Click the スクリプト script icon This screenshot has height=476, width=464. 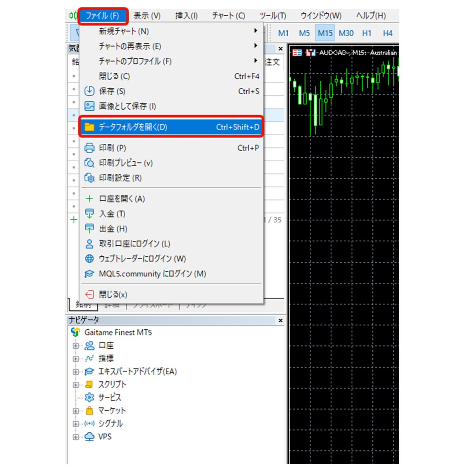tap(89, 384)
